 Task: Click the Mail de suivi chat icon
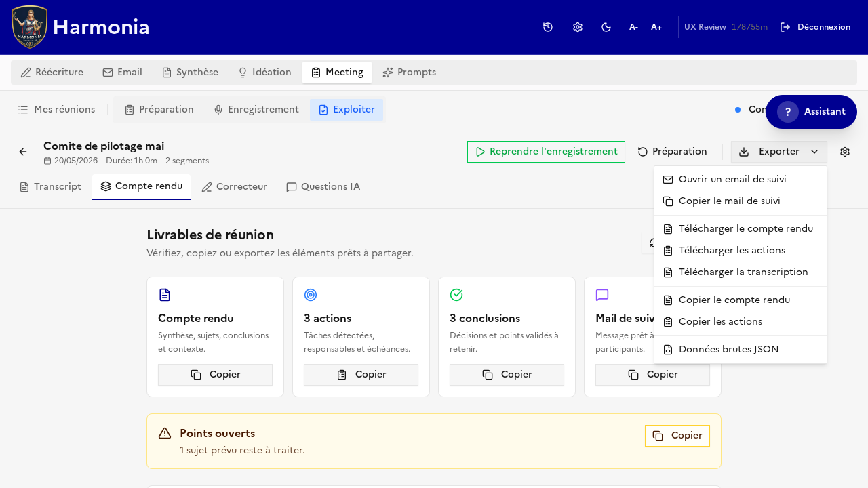coord(602,295)
